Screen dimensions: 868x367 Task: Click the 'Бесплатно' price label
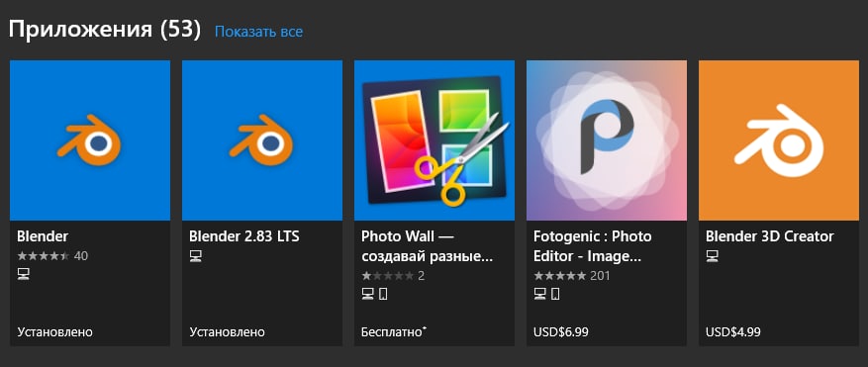coord(394,332)
